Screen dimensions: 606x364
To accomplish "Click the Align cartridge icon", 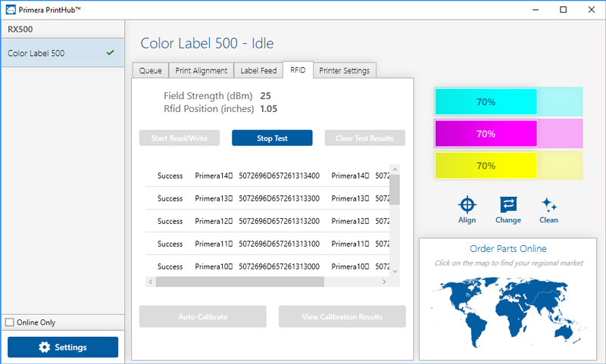I will pos(467,204).
